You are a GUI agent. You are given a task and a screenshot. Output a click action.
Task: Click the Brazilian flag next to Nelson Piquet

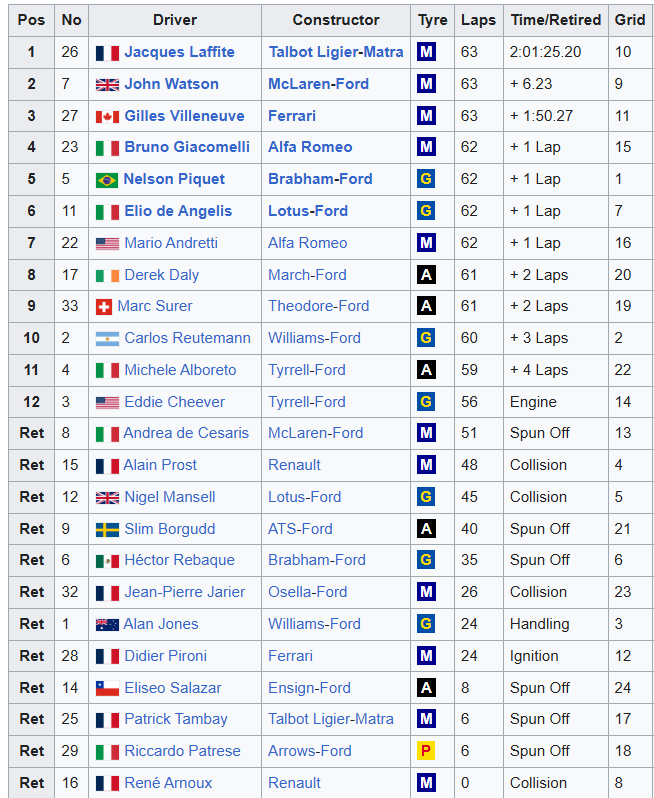tap(107, 180)
